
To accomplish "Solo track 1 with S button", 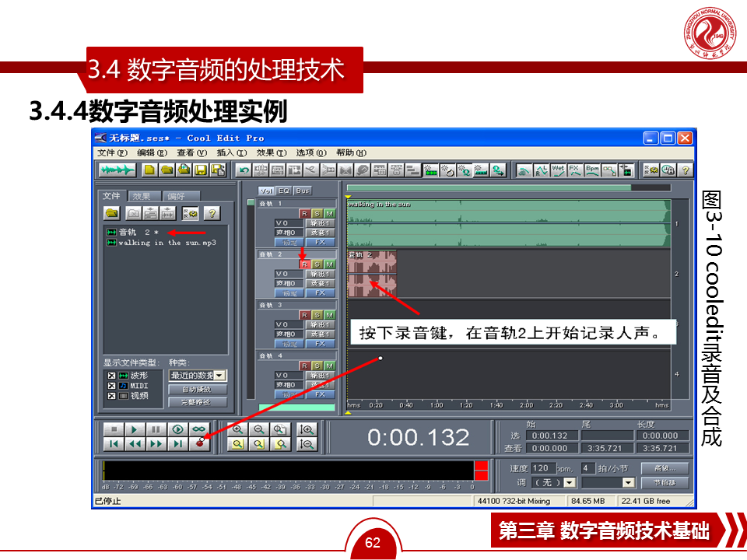I will coord(317,214).
